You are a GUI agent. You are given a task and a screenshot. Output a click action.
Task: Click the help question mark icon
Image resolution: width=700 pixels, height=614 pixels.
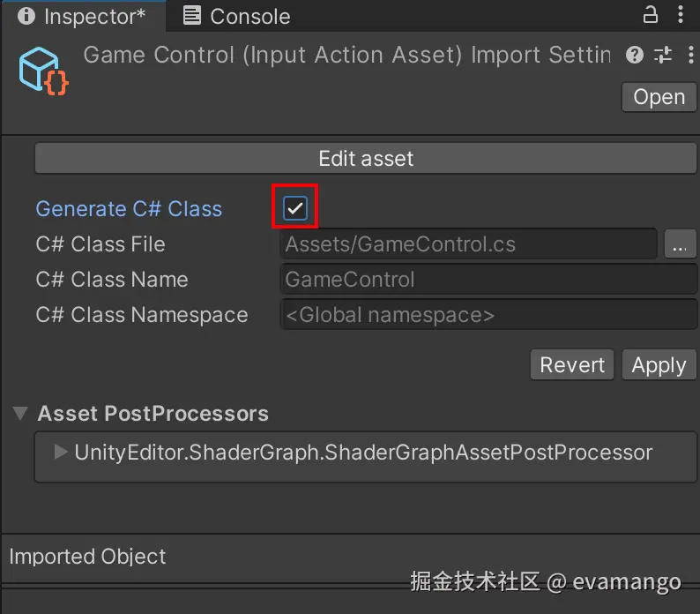tap(635, 56)
